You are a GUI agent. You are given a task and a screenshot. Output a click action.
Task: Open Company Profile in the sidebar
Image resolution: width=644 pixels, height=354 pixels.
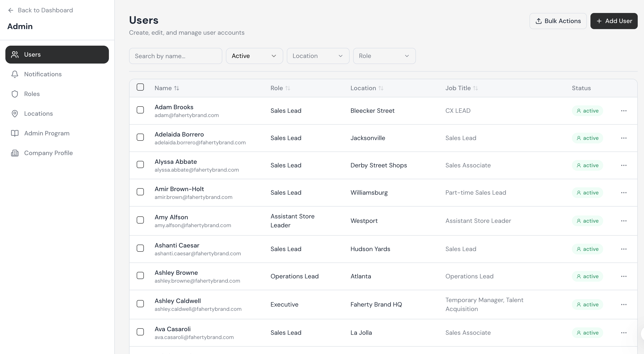click(57, 153)
